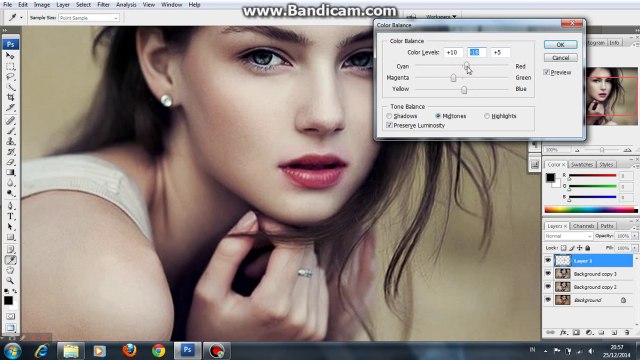Click the foreground color swatch in toolbox

click(8, 300)
